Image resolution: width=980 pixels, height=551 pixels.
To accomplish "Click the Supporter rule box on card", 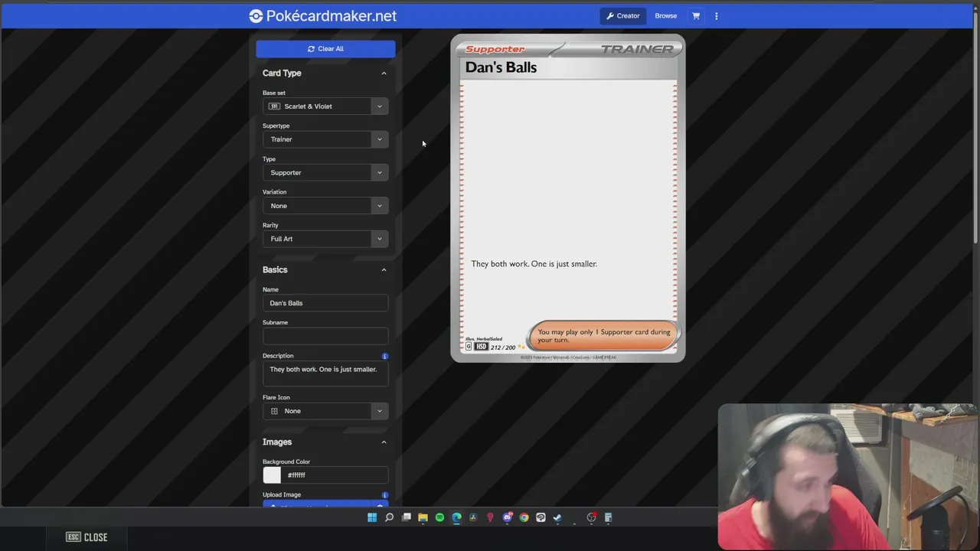I will [x=603, y=336].
